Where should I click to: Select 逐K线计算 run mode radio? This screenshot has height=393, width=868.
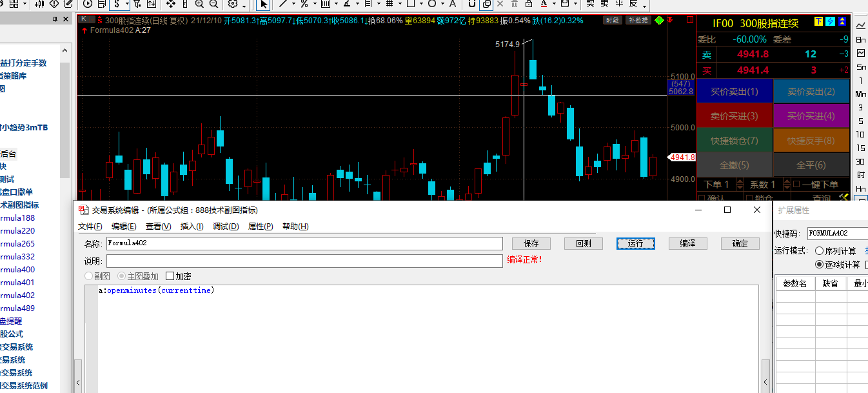[819, 265]
